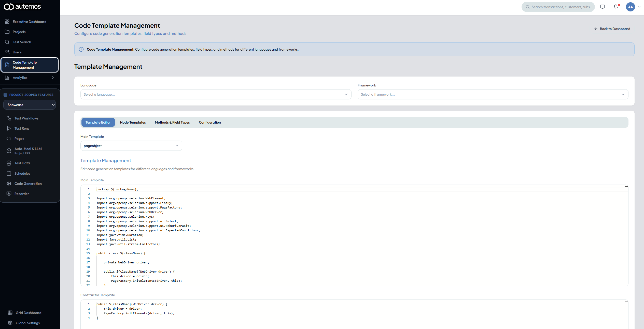Screen dimensions: 644x329
Task: Open the Showcase project dropdown
Action: (x=30, y=105)
